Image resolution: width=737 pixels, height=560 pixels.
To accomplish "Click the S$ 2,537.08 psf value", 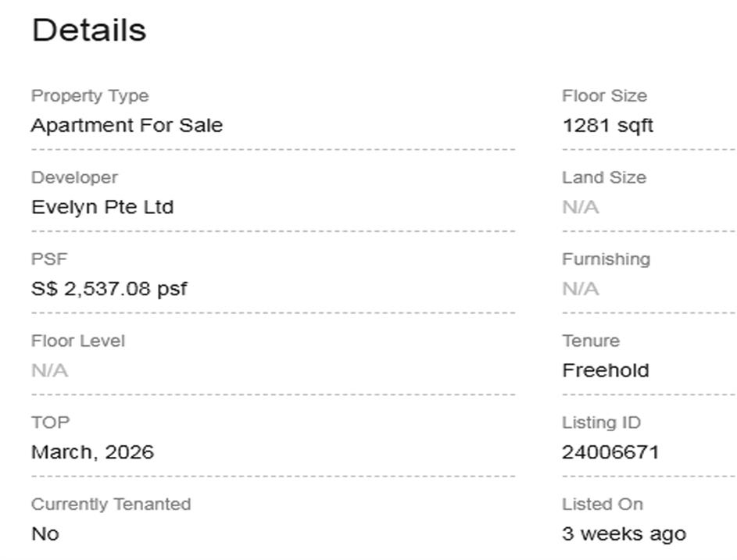I will pos(109,289).
